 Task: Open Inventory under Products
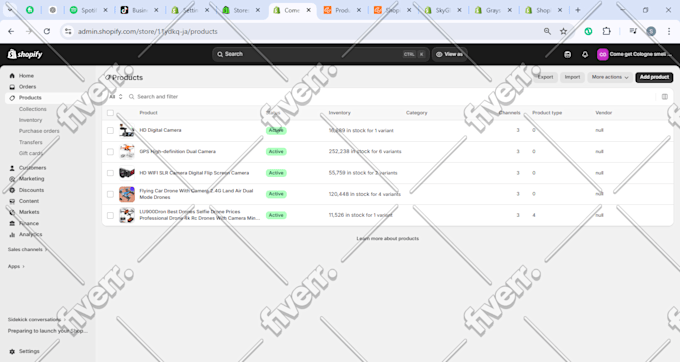[x=30, y=120]
